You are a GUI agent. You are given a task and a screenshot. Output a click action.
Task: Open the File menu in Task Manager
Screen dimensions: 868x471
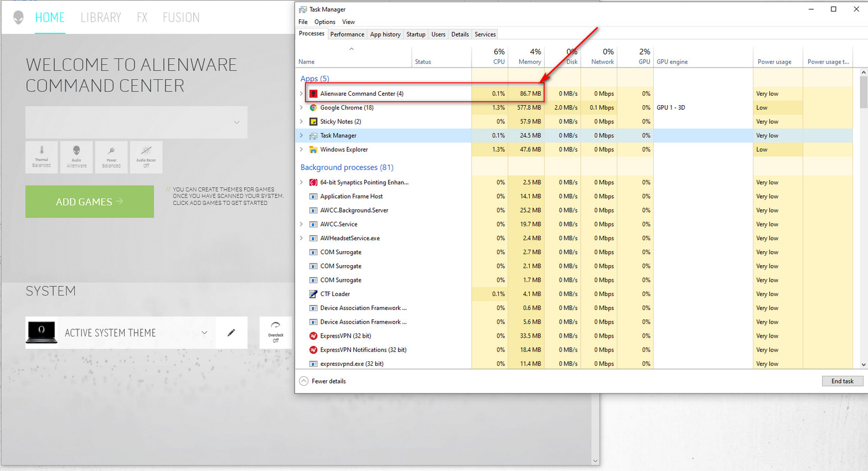pyautogui.click(x=303, y=22)
